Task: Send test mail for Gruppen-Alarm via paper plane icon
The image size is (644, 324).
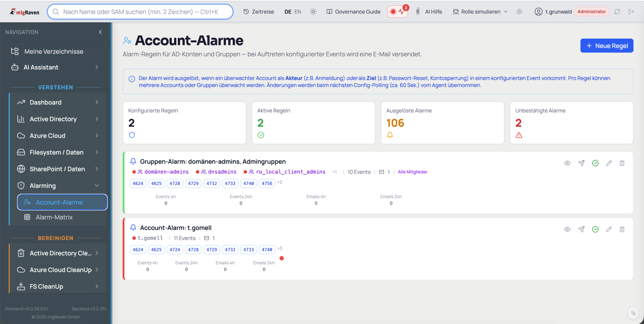Action: [x=581, y=163]
